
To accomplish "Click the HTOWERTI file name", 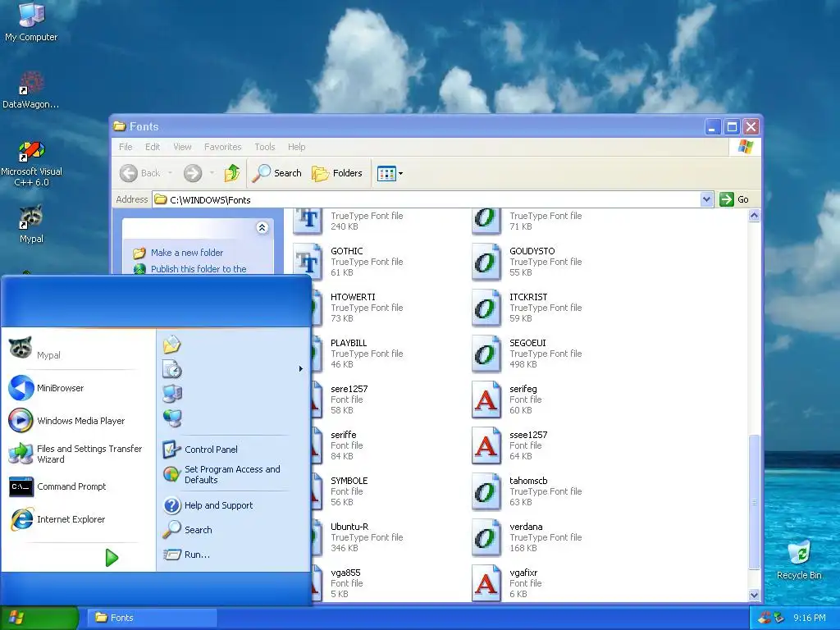I will coord(353,297).
